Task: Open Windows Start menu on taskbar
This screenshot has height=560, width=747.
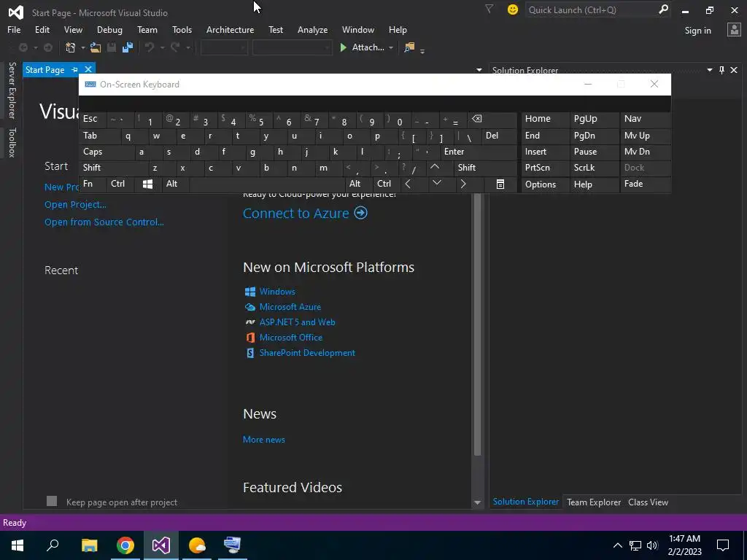Action: click(x=18, y=545)
